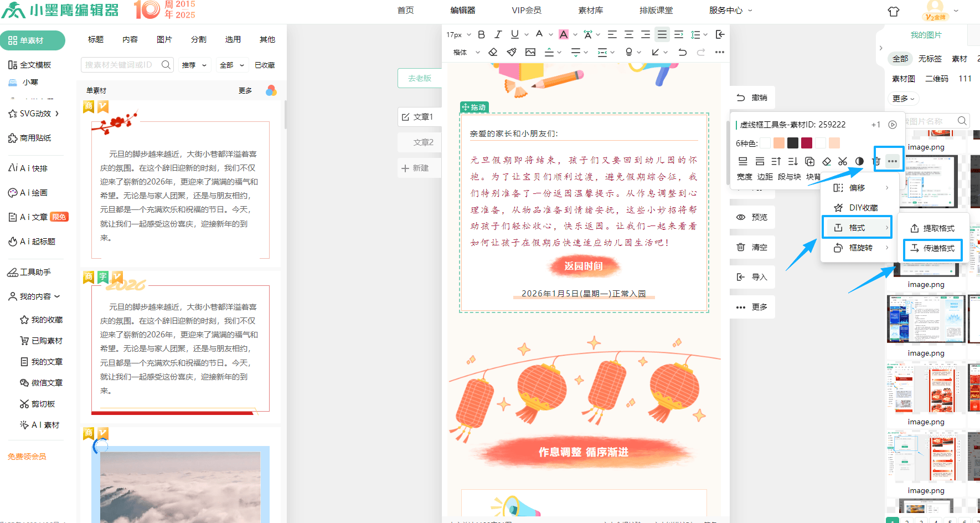This screenshot has height=523, width=980.
Task: Click the 导入 import button
Action: point(752,277)
